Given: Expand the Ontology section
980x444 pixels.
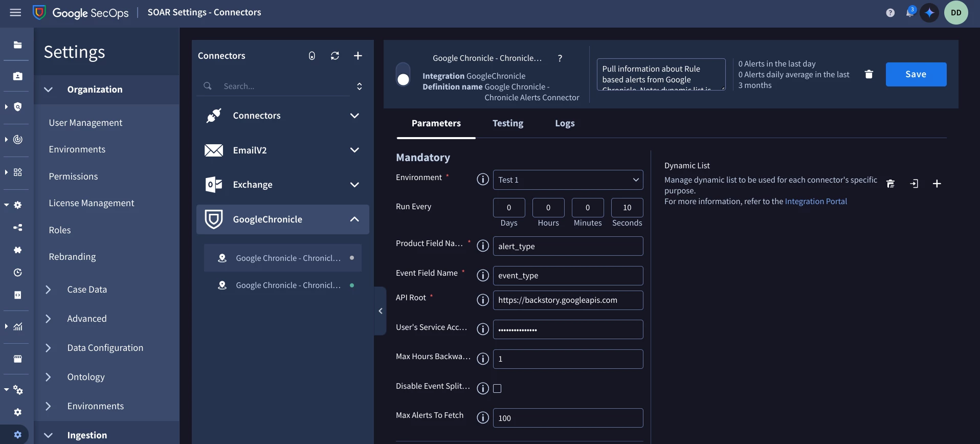Looking at the screenshot, I should [48, 377].
